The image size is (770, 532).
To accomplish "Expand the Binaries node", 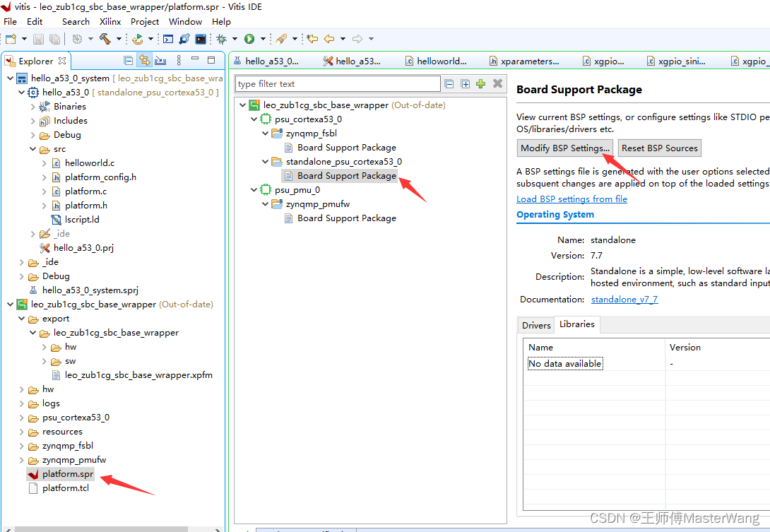I will click(x=32, y=107).
